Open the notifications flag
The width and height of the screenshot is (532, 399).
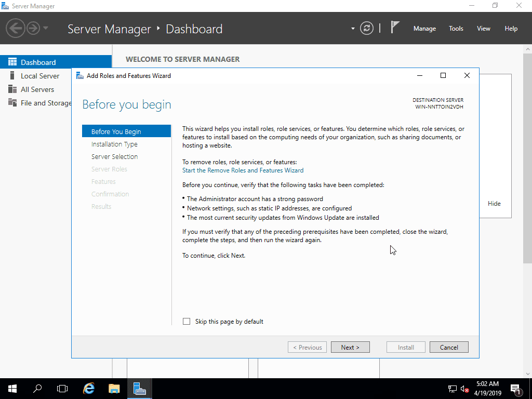395,28
